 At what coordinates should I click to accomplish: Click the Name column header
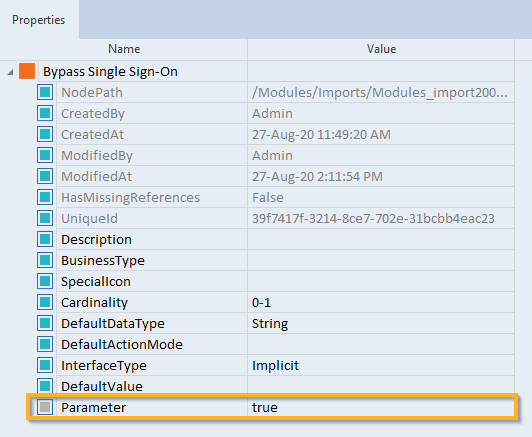124,49
